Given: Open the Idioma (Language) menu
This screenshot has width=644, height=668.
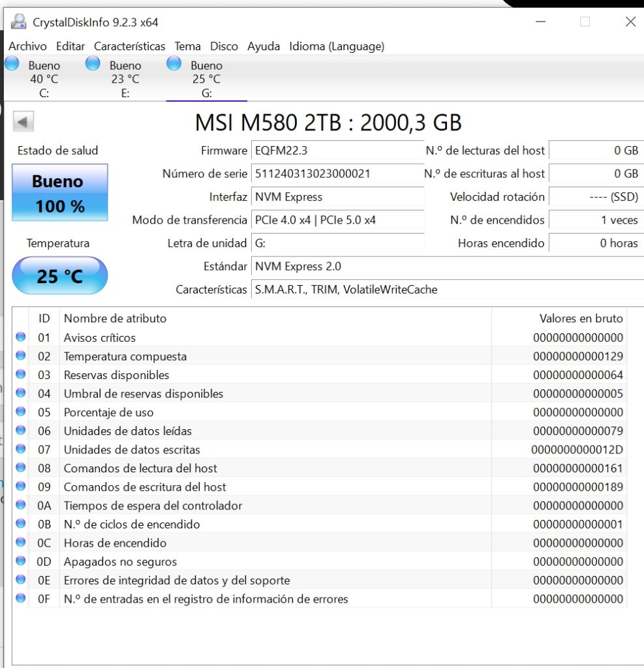Looking at the screenshot, I should pyautogui.click(x=337, y=46).
